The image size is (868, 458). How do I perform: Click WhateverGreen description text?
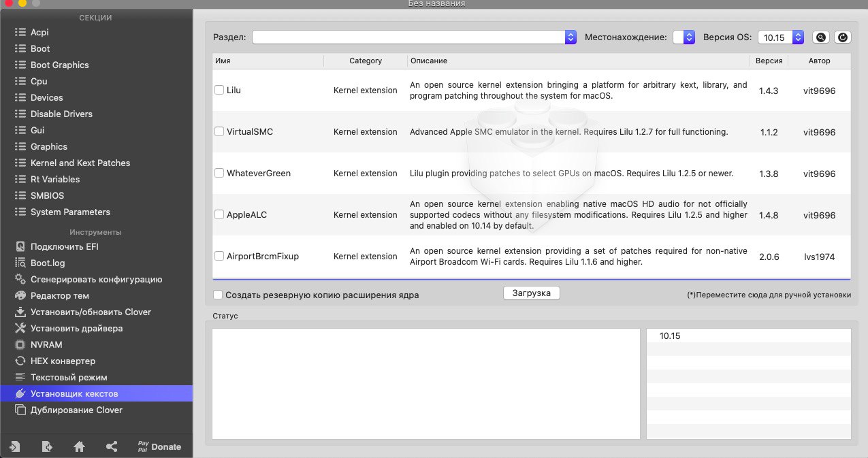point(572,174)
